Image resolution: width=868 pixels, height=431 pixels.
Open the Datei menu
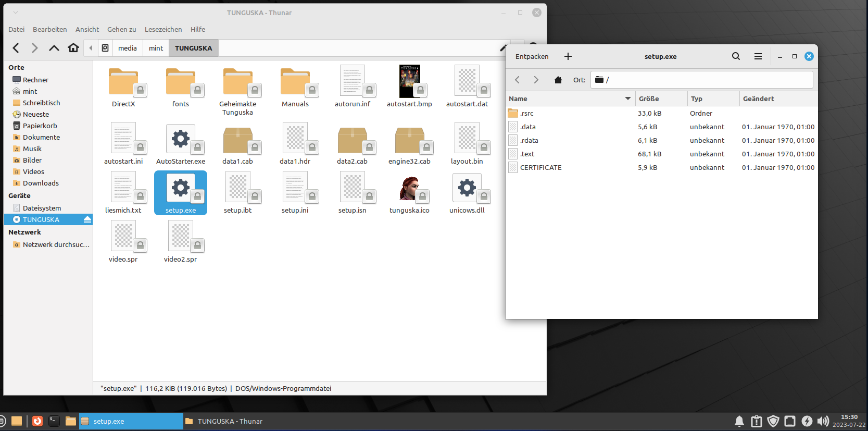click(16, 29)
